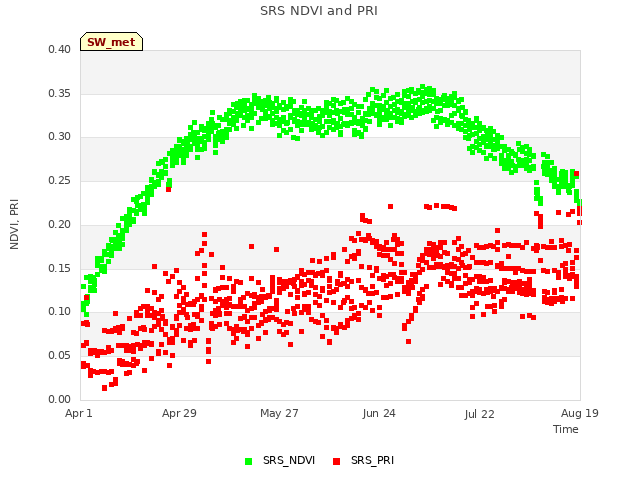640x480 pixels.
Task: Click the 'Jul 22' axis tick label
Action: click(x=479, y=414)
